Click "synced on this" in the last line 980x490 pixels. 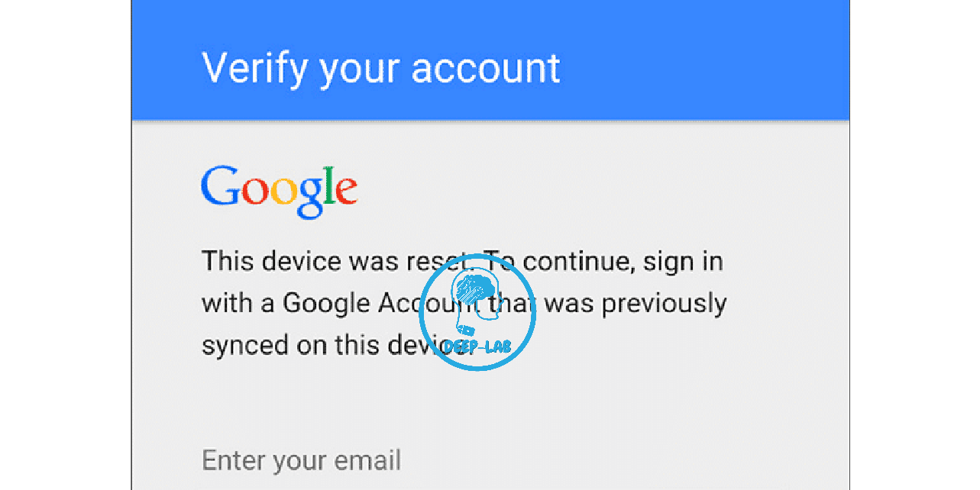pos(289,345)
